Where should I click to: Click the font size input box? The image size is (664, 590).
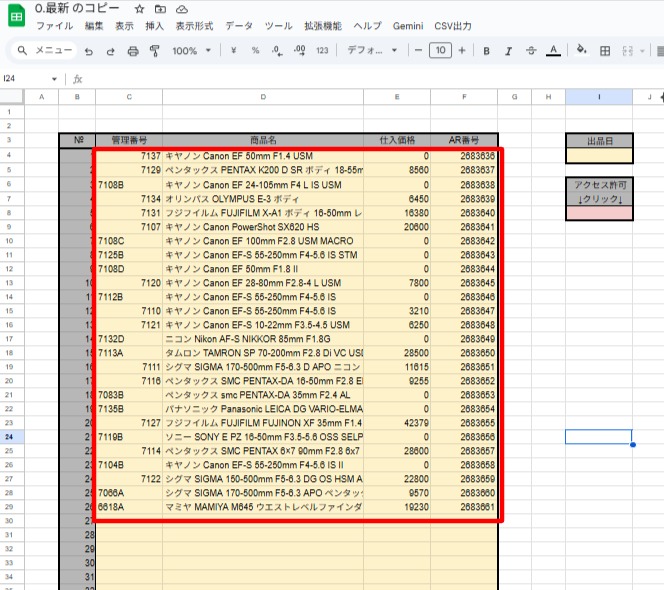pyautogui.click(x=440, y=51)
